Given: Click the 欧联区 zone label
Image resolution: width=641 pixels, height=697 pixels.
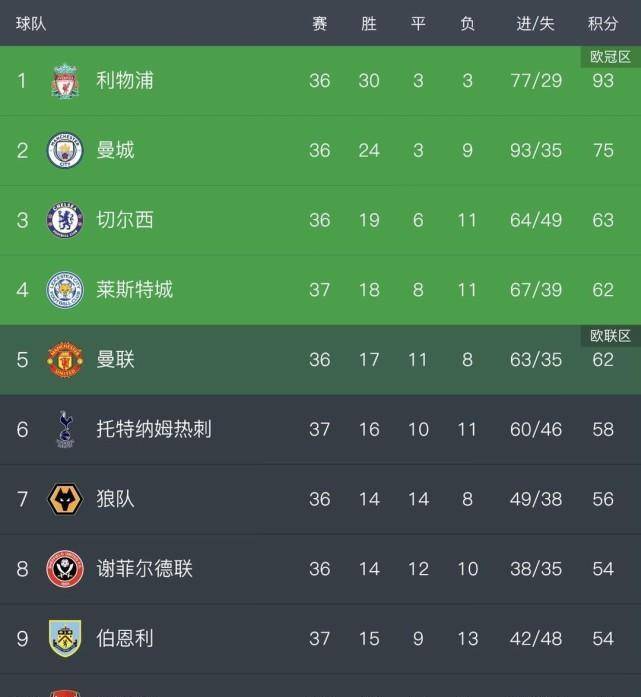Looking at the screenshot, I should pyautogui.click(x=610, y=336).
